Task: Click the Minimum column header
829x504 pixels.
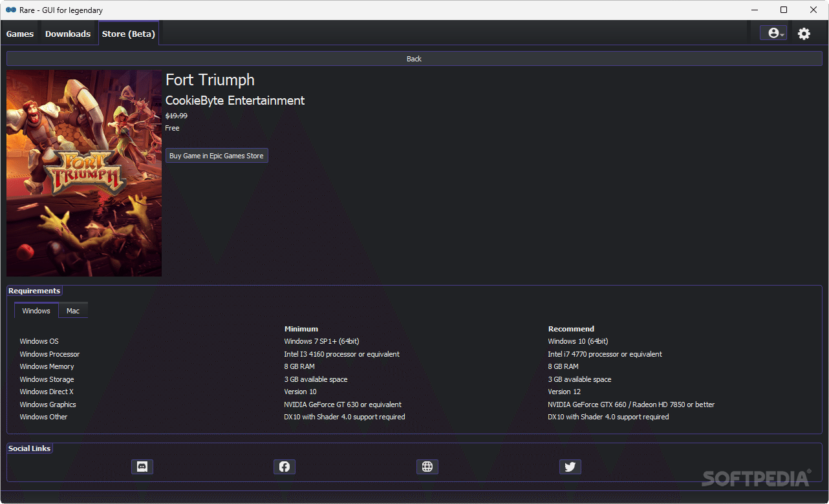Action: [301, 329]
